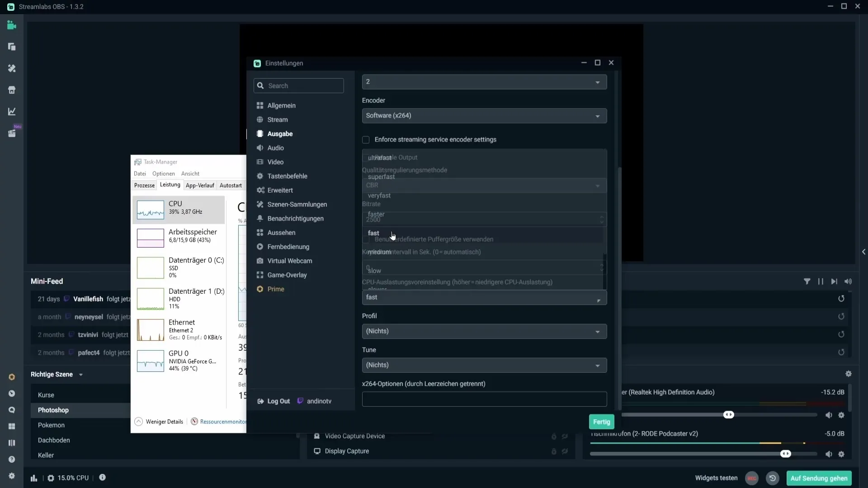Pause the Mini-Feed alert queue

pos(821,282)
